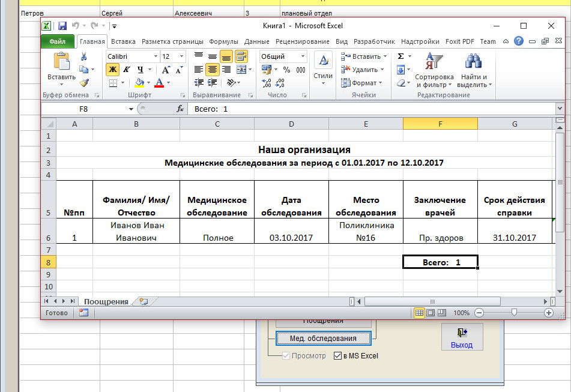
Task: Click the percent style icon
Action: coord(286,70)
